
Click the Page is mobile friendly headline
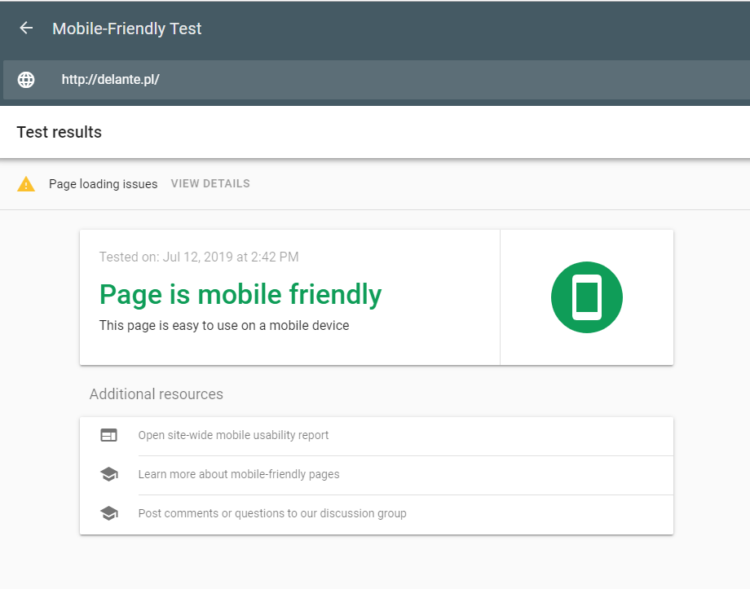point(241,294)
